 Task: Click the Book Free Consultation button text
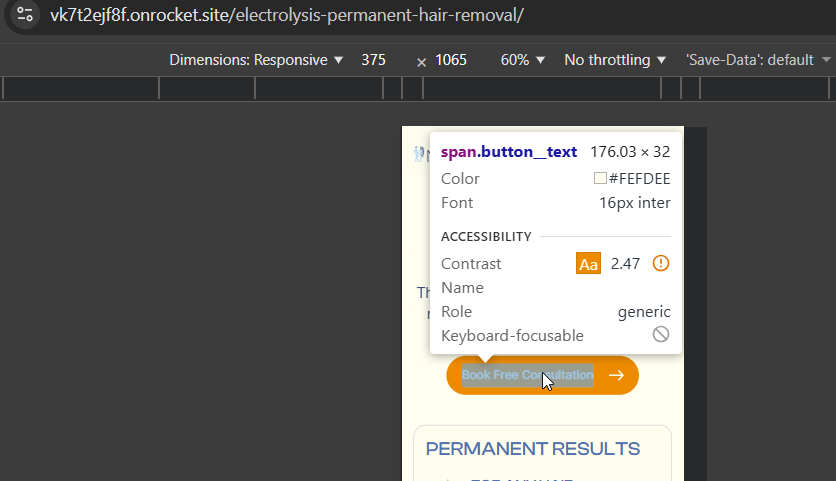tap(527, 375)
